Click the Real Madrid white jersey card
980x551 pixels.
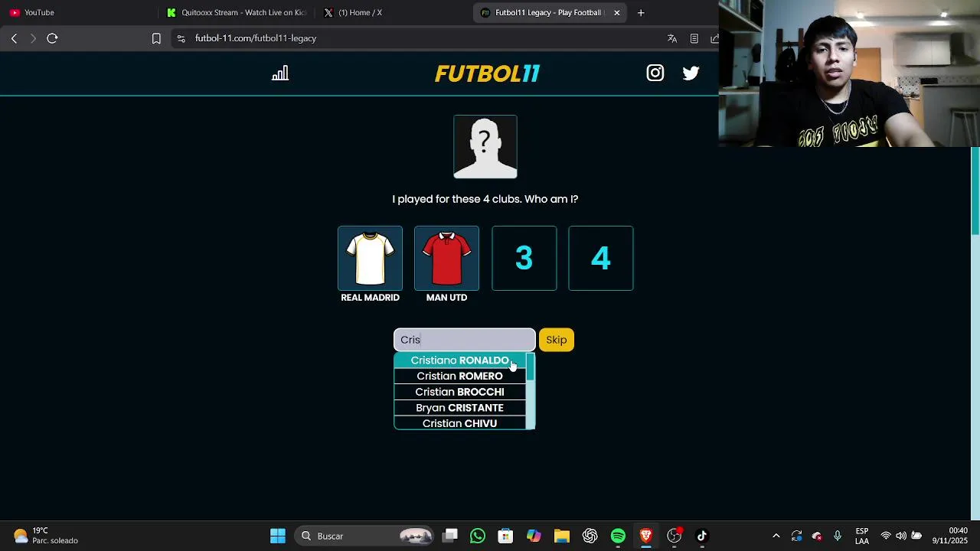pos(370,259)
